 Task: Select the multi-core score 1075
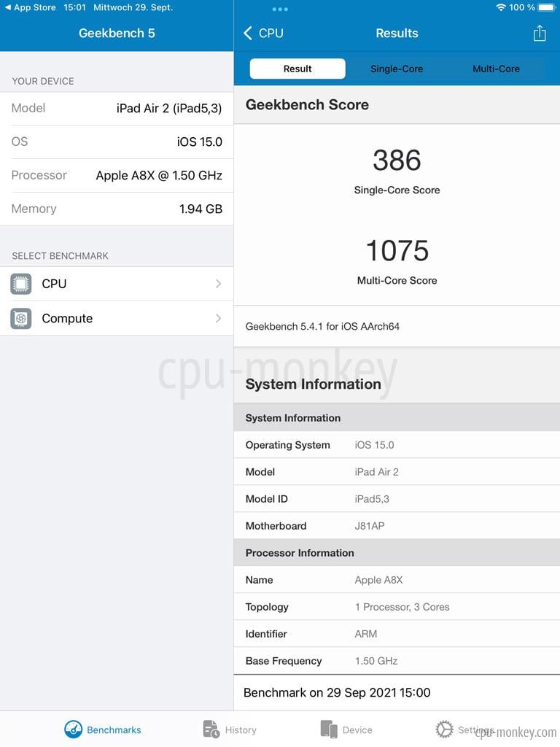[x=397, y=251]
